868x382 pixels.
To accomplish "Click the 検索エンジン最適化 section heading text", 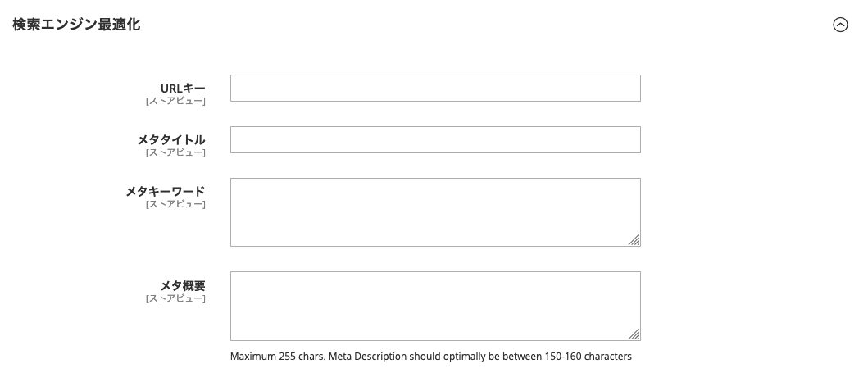I will 76,25.
